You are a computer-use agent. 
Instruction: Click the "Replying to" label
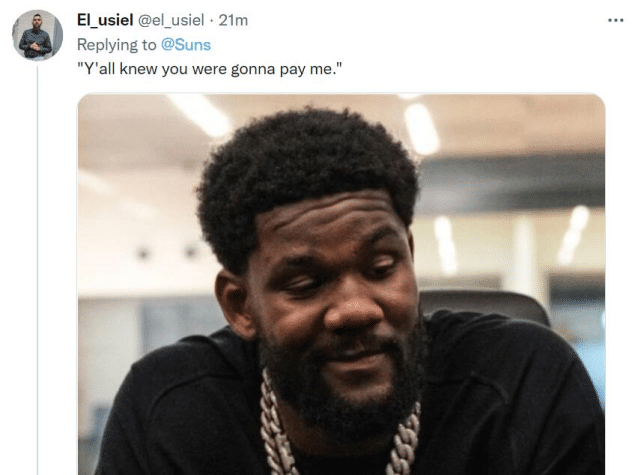(117, 45)
